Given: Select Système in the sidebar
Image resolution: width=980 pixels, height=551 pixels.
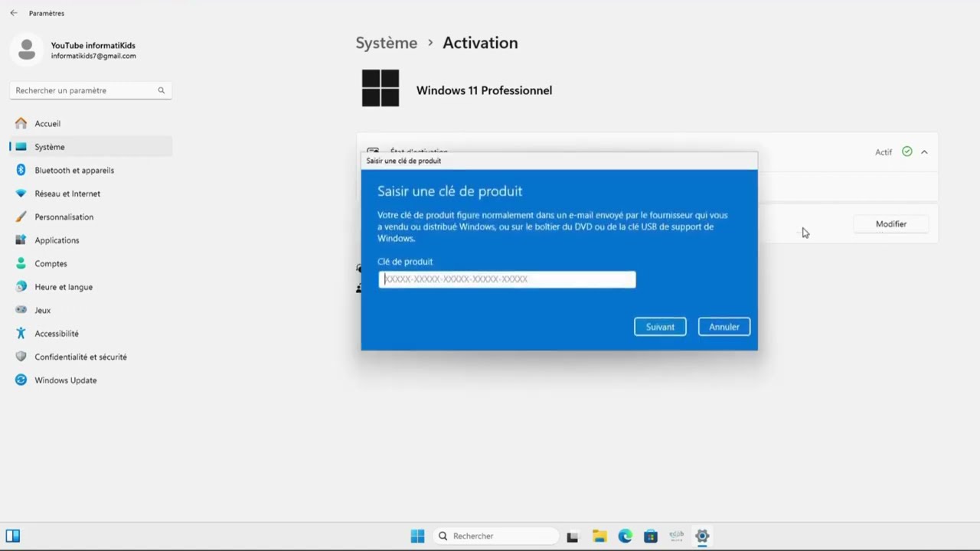Looking at the screenshot, I should click(x=90, y=147).
